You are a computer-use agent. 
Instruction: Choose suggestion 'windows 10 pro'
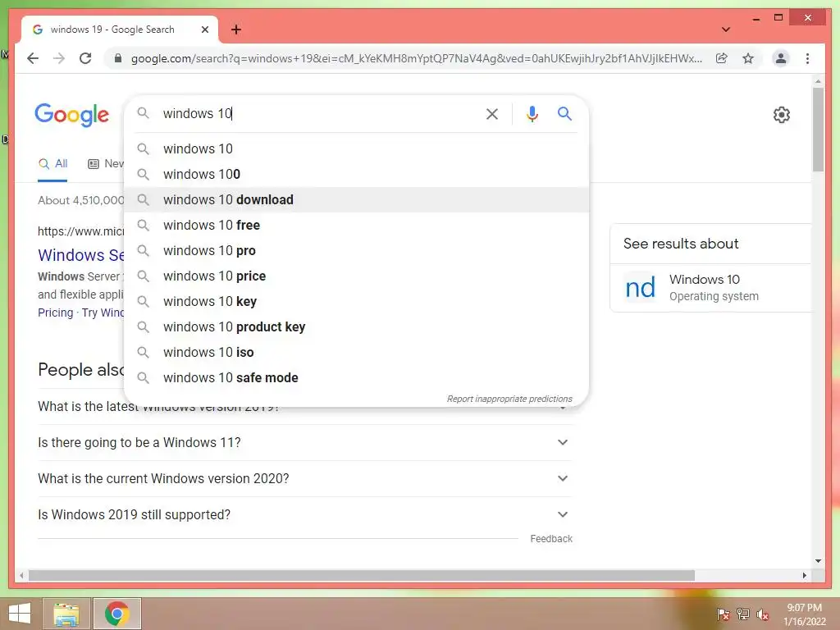(x=356, y=251)
